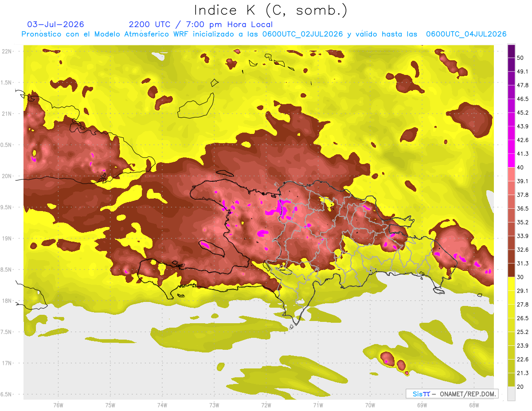This screenshot has width=532, height=411.
Task: Click the longitude label "71W"
Action: tap(318, 405)
